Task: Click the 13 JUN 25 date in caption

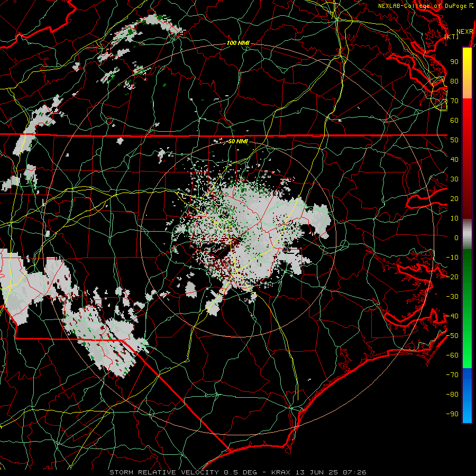Action: point(317,472)
